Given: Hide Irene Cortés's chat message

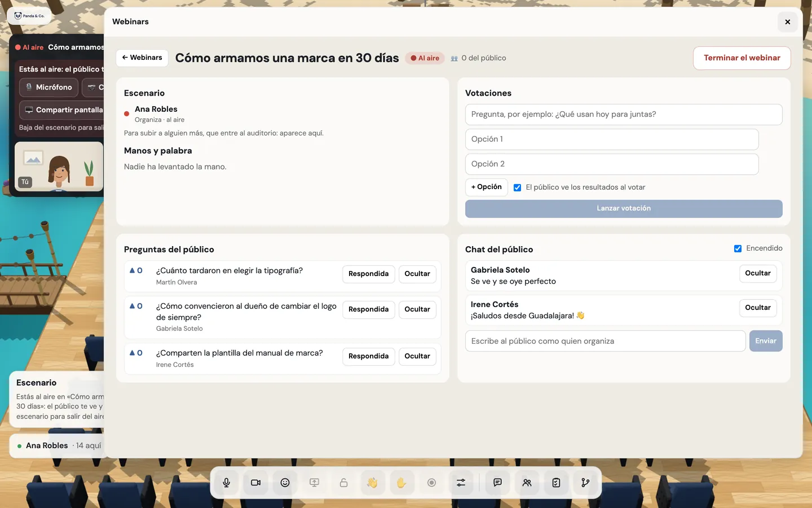Looking at the screenshot, I should (x=758, y=308).
